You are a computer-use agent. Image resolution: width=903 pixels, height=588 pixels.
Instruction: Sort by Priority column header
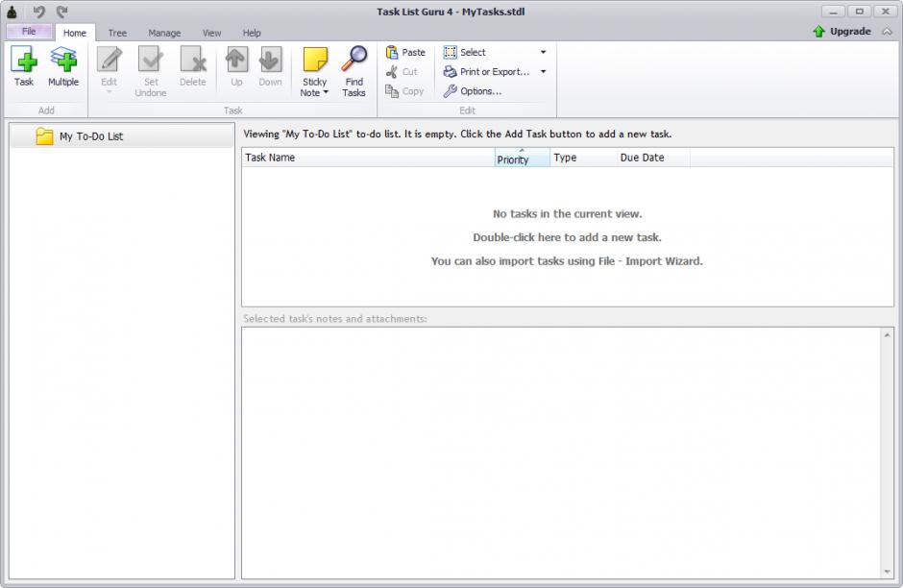coord(523,158)
